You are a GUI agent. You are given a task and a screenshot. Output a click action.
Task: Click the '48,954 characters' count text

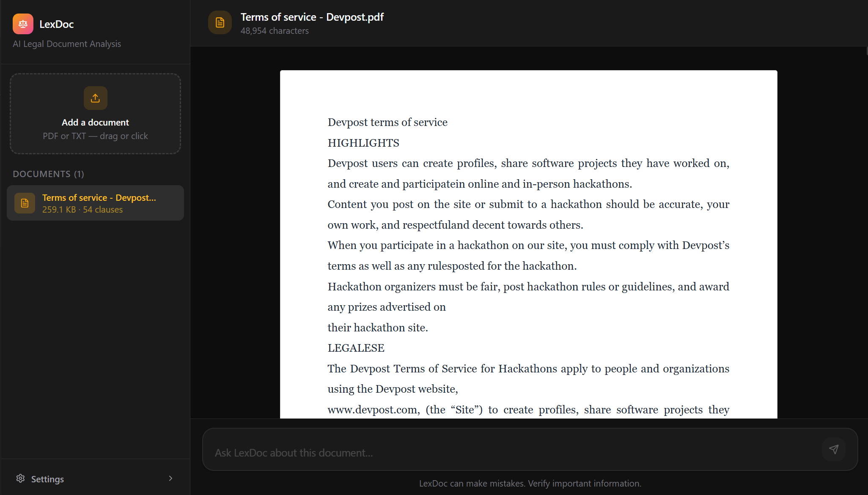[x=275, y=31]
